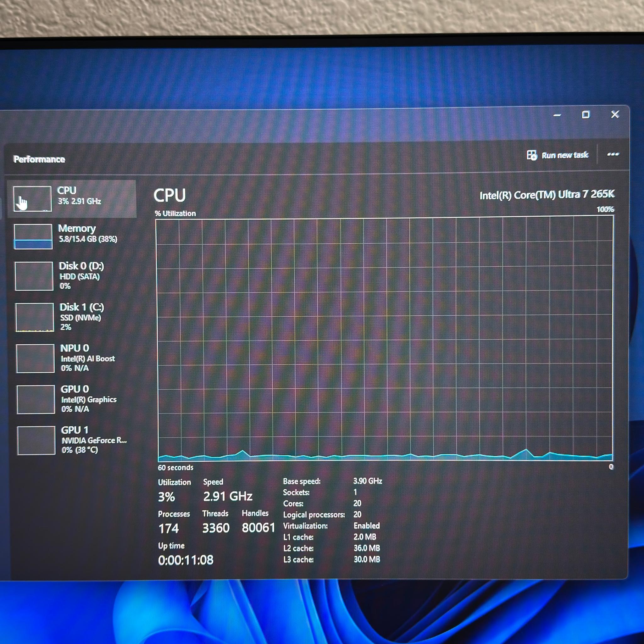
Task: Click the Run new task button
Action: (557, 155)
